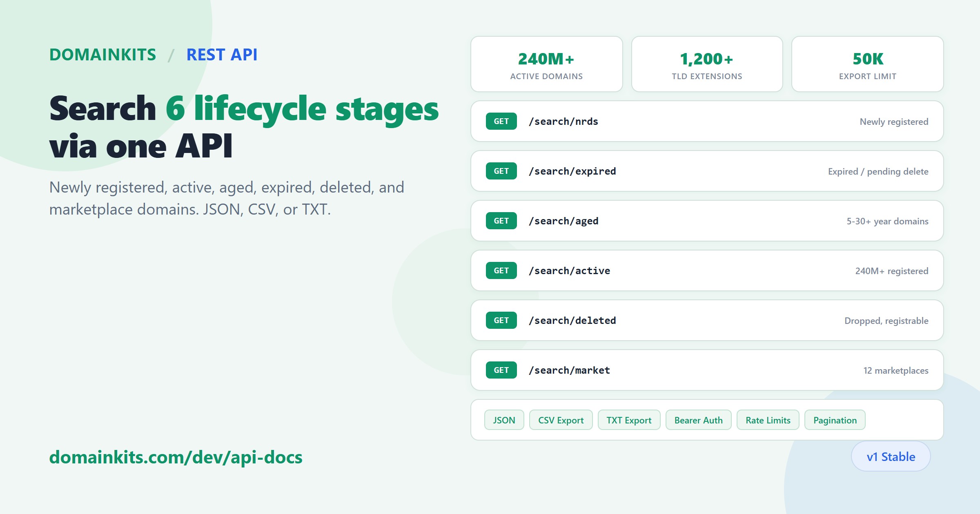Click the GET badge for /search/nrds

pos(501,121)
